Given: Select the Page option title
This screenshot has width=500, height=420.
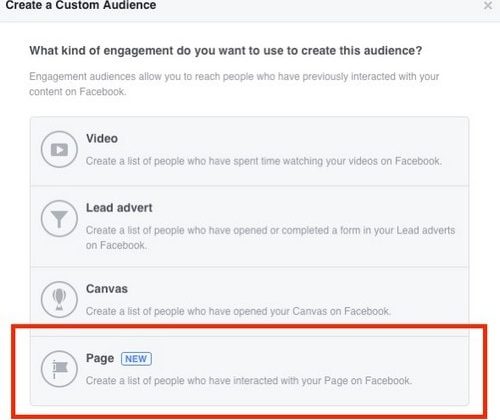Looking at the screenshot, I should [100, 359].
